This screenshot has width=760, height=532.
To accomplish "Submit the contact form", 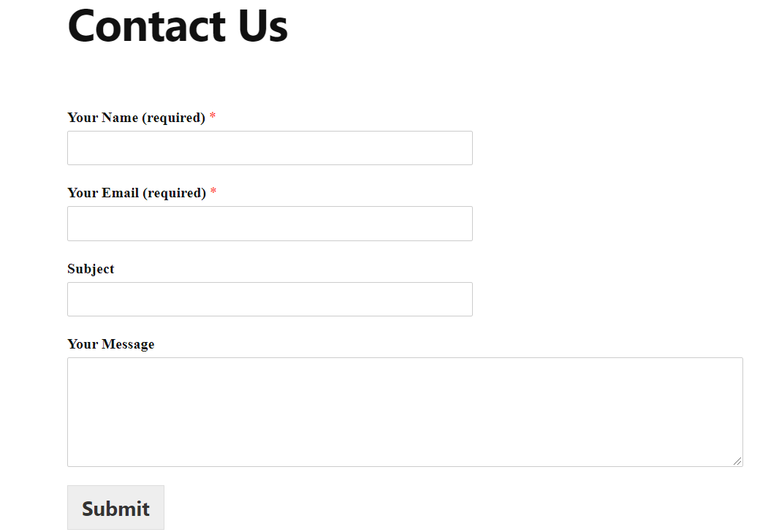I will point(116,507).
